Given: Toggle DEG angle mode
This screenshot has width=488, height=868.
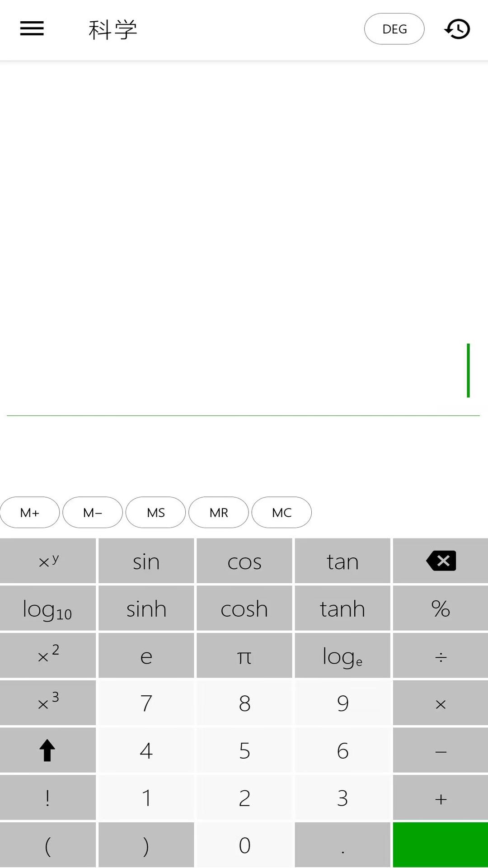Looking at the screenshot, I should coord(394,29).
